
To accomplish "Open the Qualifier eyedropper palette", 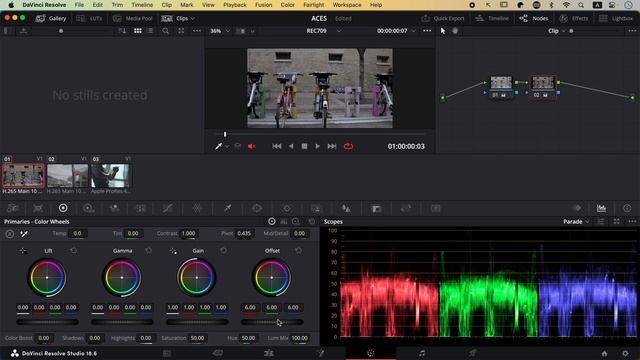I will [x=227, y=208].
